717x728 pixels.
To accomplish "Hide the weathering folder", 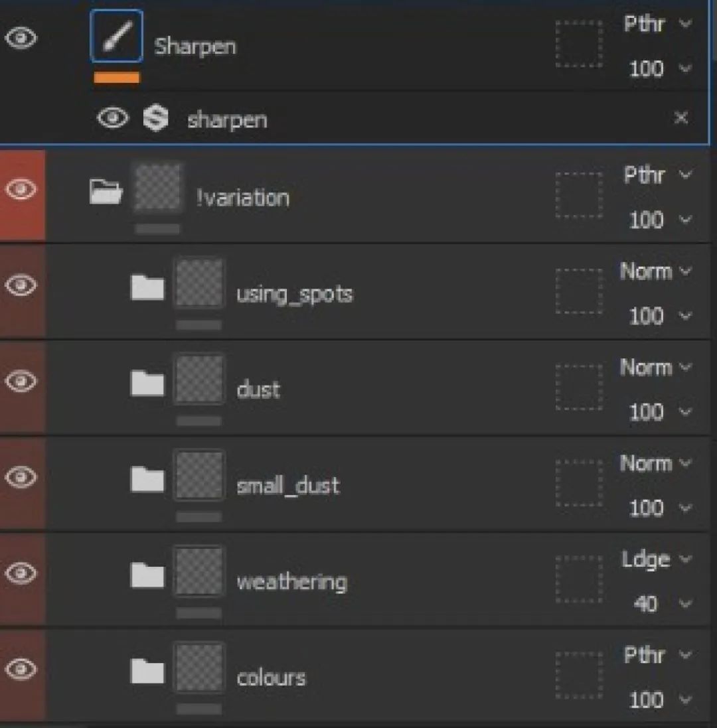I will coord(22,572).
